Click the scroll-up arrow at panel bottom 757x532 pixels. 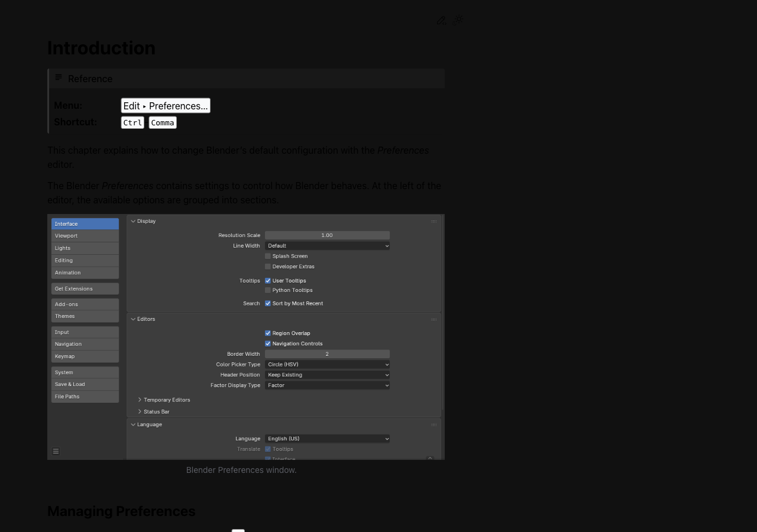(x=430, y=458)
